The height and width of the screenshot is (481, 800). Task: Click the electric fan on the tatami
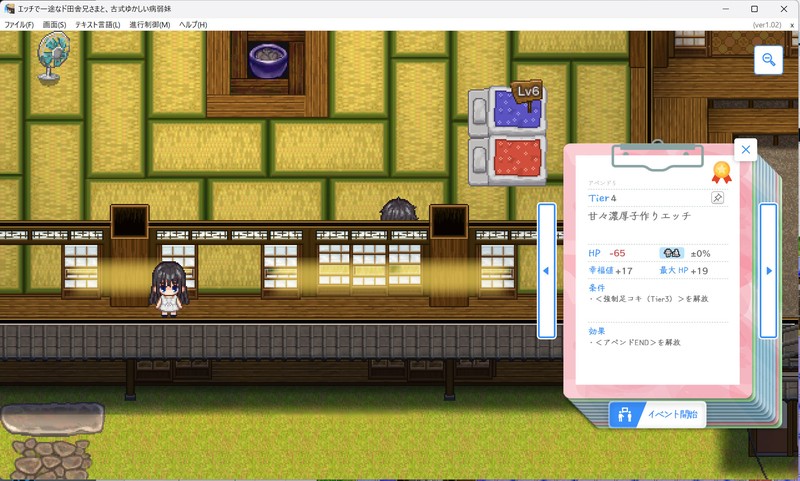(x=51, y=55)
